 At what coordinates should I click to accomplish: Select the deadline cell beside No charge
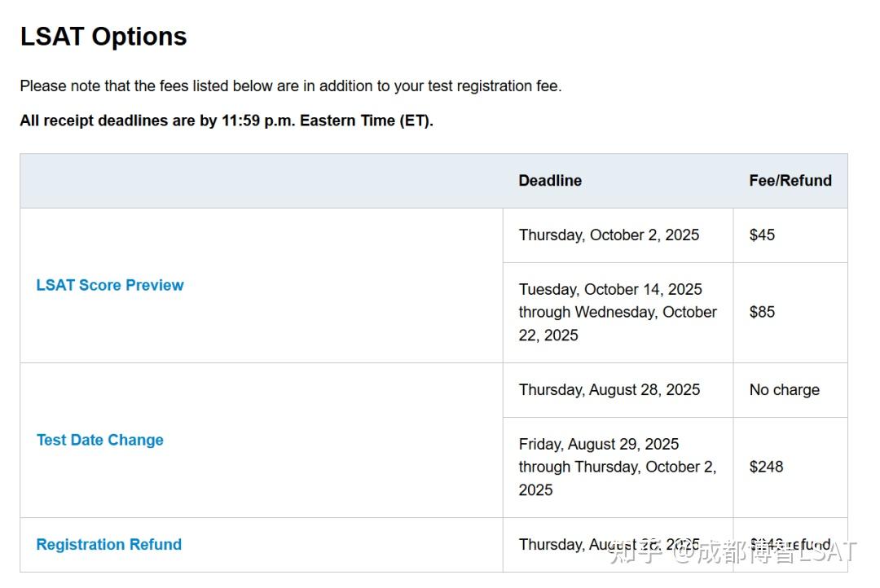tap(609, 390)
